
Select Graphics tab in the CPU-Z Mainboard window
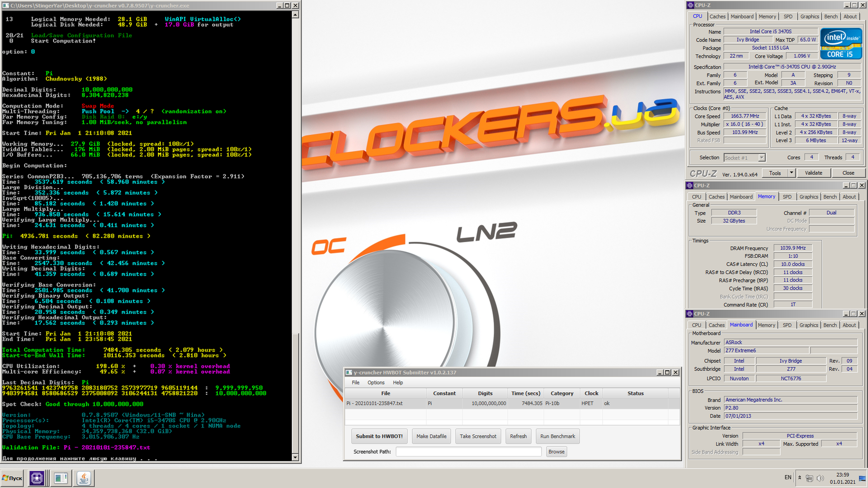coord(808,325)
